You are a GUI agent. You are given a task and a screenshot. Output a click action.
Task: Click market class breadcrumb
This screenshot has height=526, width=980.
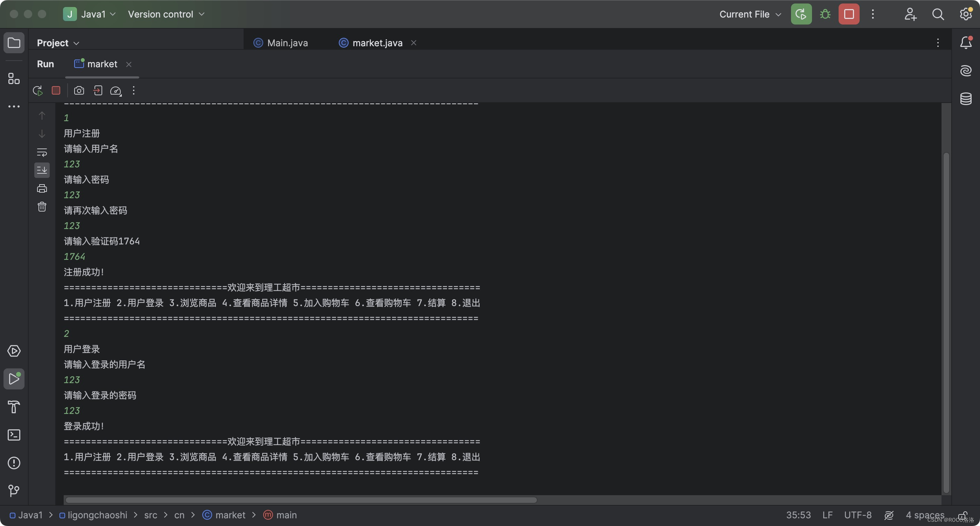pos(224,515)
